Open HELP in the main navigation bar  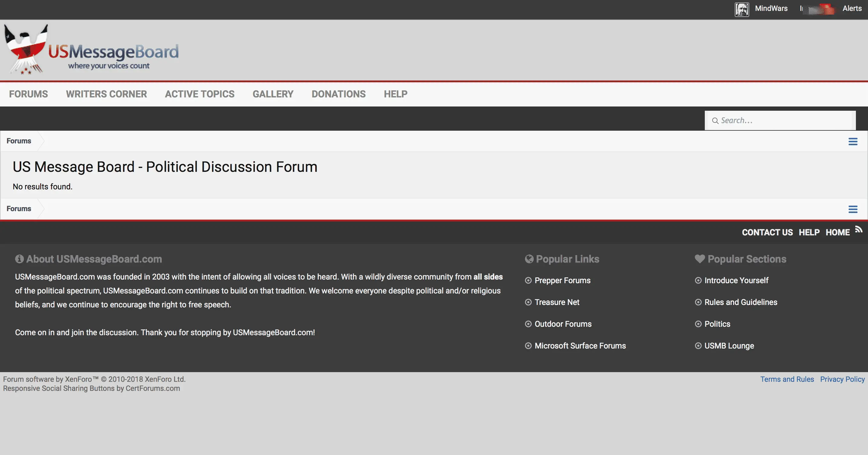pos(396,94)
